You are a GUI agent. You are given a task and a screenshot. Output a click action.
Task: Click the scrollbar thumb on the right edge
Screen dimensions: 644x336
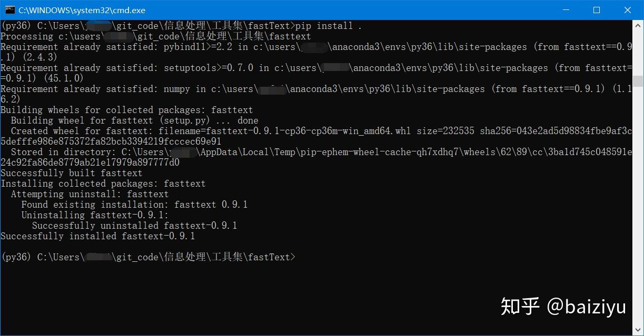(638, 82)
